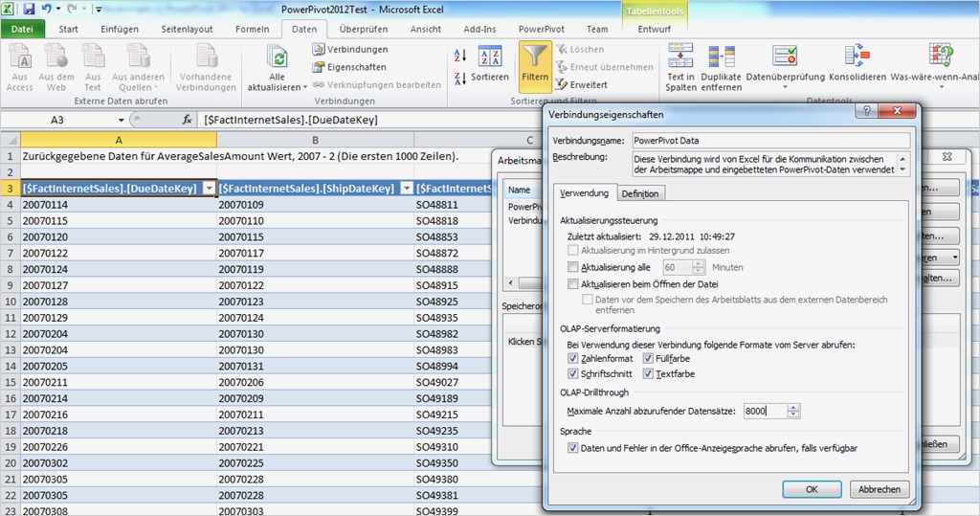Click the Verbindungsname text field
Image resolution: width=980 pixels, height=516 pixels.
pyautogui.click(x=769, y=140)
